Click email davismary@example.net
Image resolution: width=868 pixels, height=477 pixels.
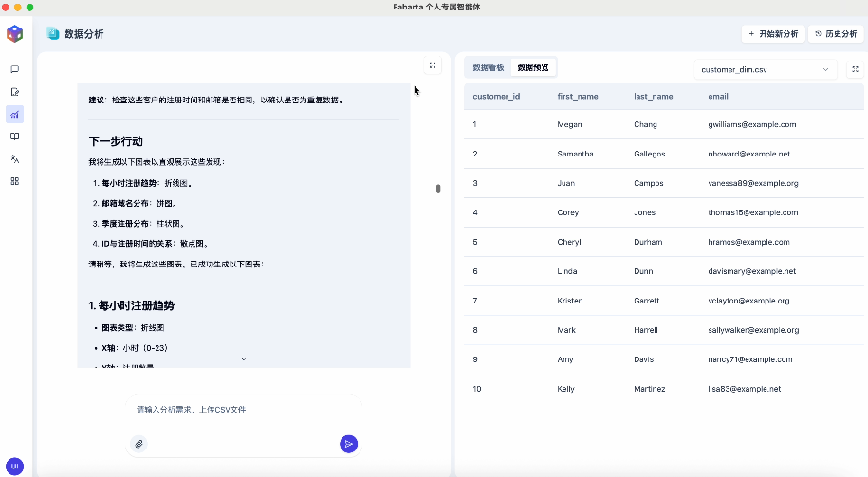click(751, 271)
